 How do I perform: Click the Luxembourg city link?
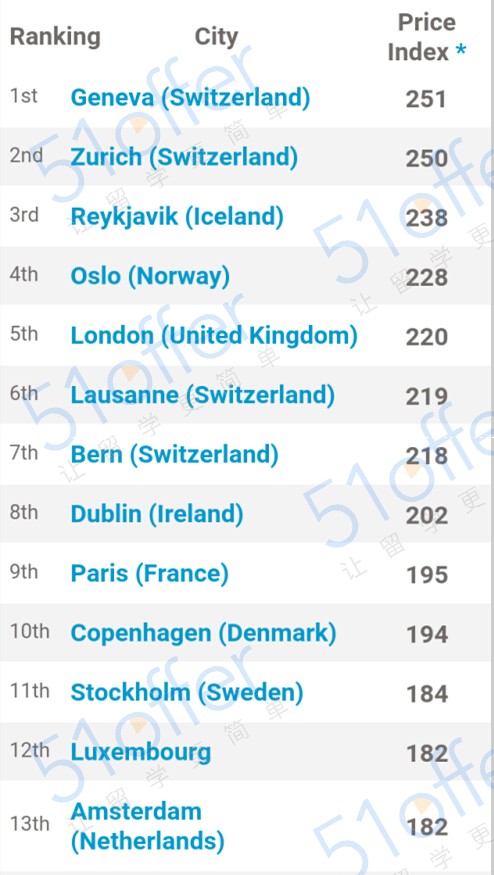(x=141, y=752)
